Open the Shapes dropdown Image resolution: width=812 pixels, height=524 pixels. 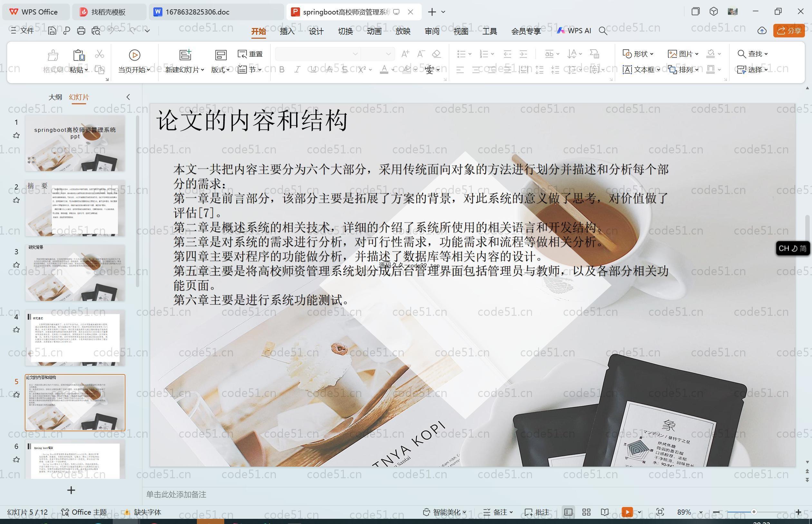(638, 54)
